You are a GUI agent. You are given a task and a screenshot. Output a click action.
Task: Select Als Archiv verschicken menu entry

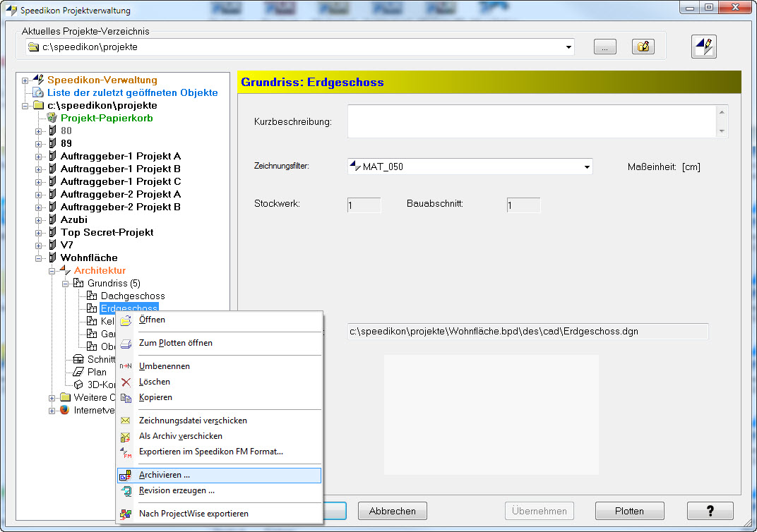(220, 436)
